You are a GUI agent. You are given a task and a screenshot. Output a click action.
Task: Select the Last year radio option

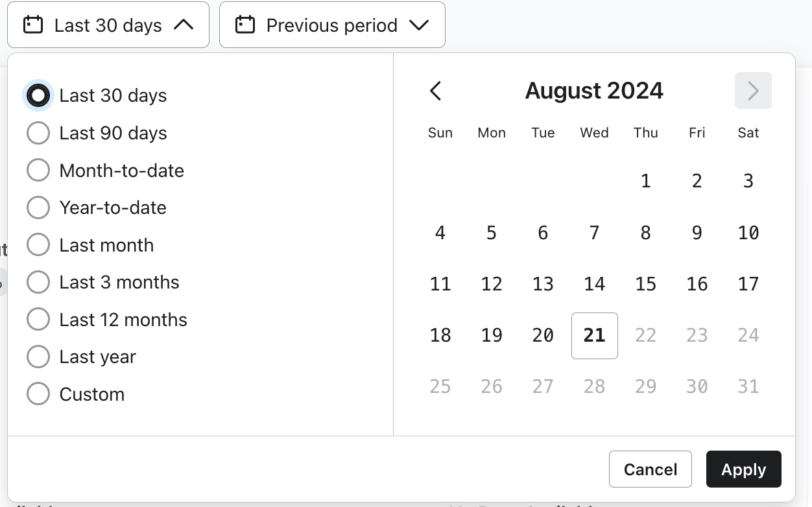point(38,357)
